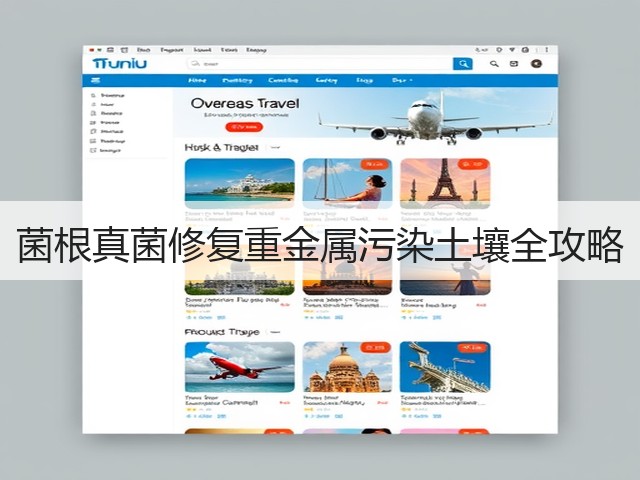Click the black magnifier icon in header
This screenshot has height=480, width=640.
(494, 64)
